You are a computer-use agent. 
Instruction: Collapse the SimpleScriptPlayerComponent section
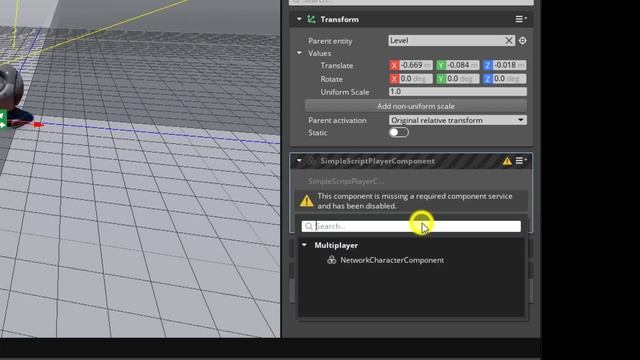299,161
